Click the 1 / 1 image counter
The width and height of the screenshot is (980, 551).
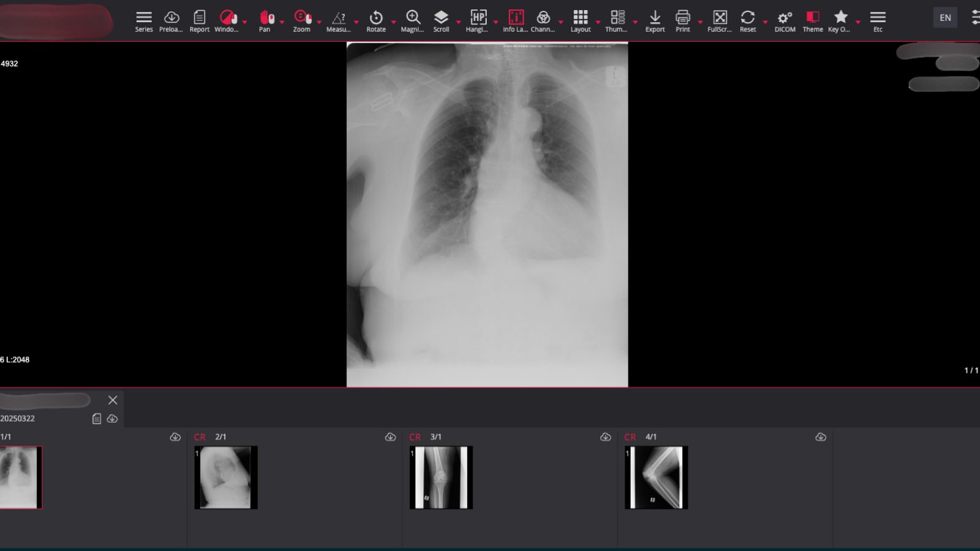tap(971, 370)
